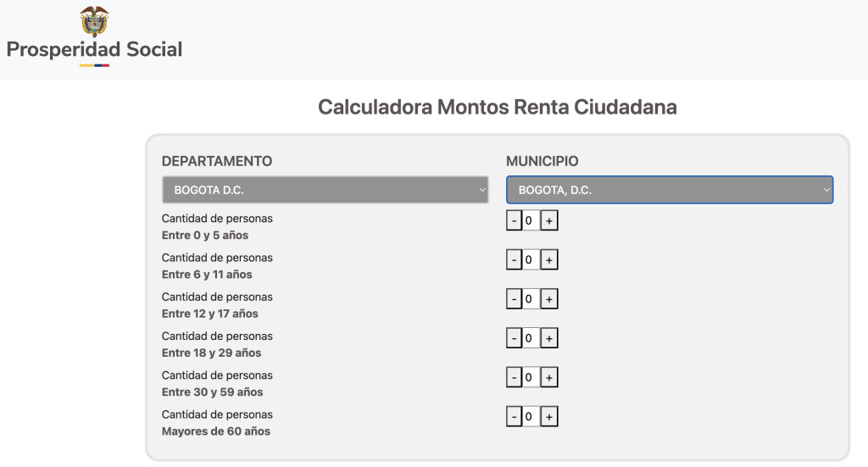Open the MUNICIPIO dropdown

(x=669, y=190)
